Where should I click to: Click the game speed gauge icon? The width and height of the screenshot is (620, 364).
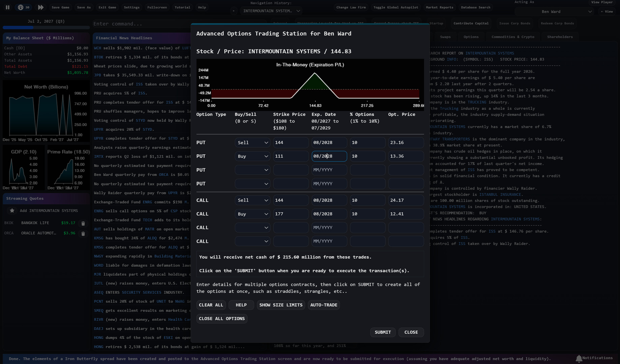point(21,7)
